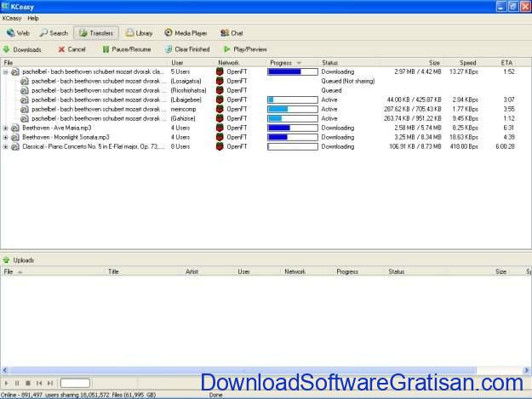
Task: Click the media player play button
Action: [x=6, y=383]
